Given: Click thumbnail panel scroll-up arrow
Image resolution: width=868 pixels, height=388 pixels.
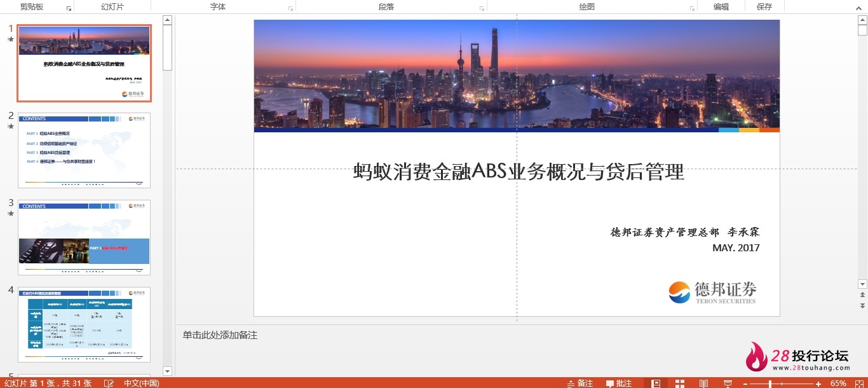Looking at the screenshot, I should click(168, 20).
